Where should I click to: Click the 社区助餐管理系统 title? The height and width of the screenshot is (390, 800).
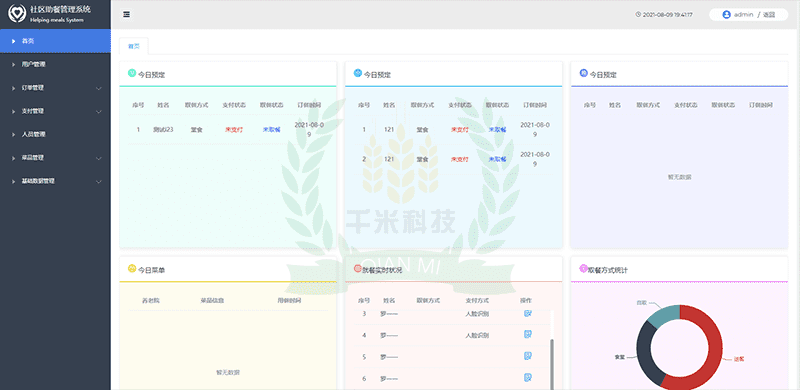[x=60, y=10]
